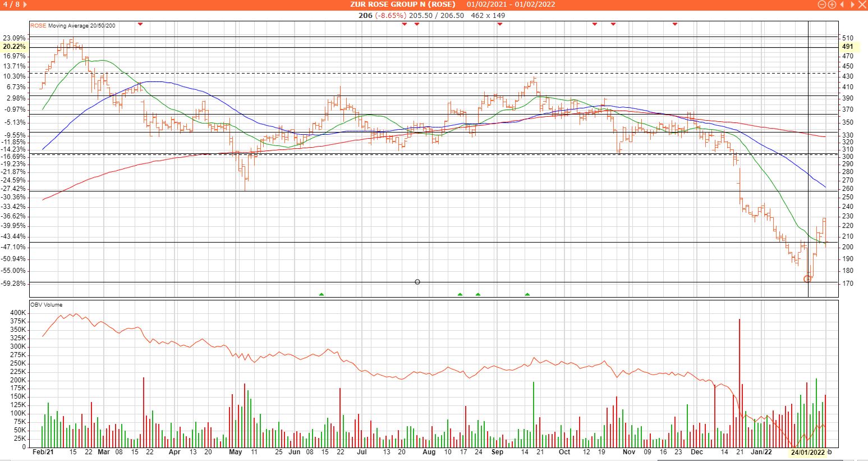Click the highlighted 24/01/2022 date label

tap(807, 452)
